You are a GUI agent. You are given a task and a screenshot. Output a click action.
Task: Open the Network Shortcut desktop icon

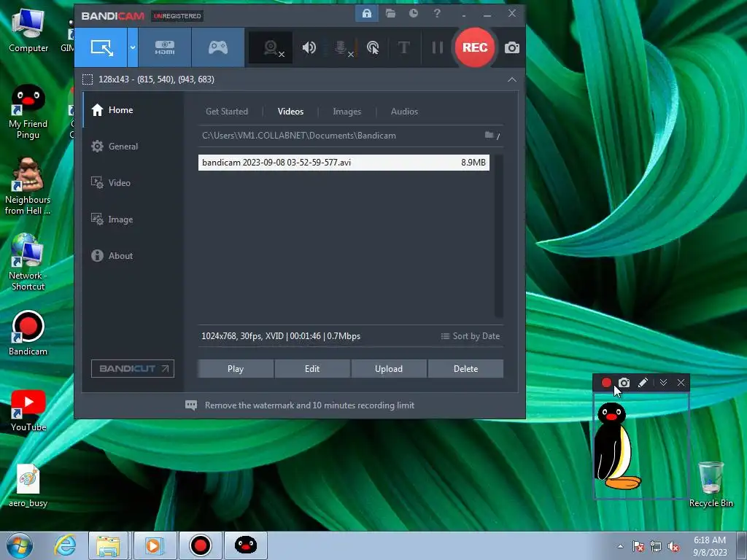pyautogui.click(x=28, y=262)
